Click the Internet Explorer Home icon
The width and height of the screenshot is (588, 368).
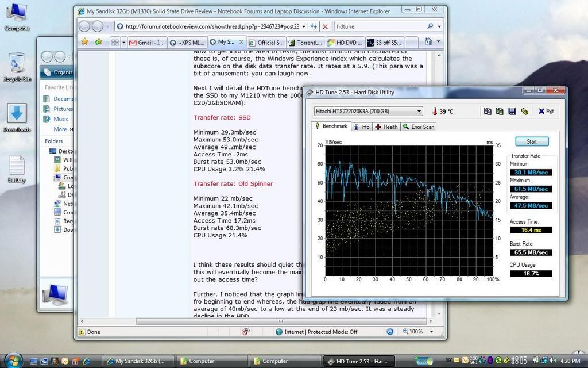428,41
